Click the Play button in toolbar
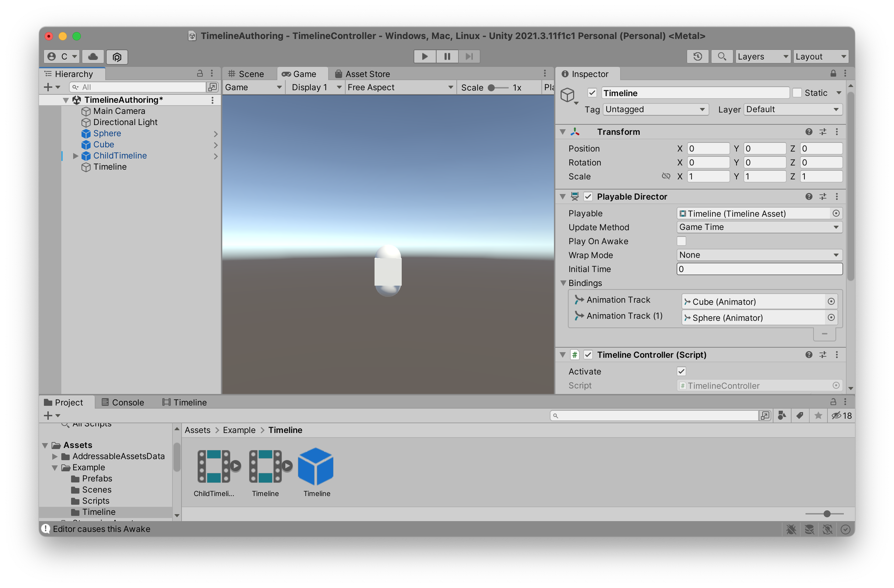Image resolution: width=894 pixels, height=588 pixels. click(x=424, y=56)
